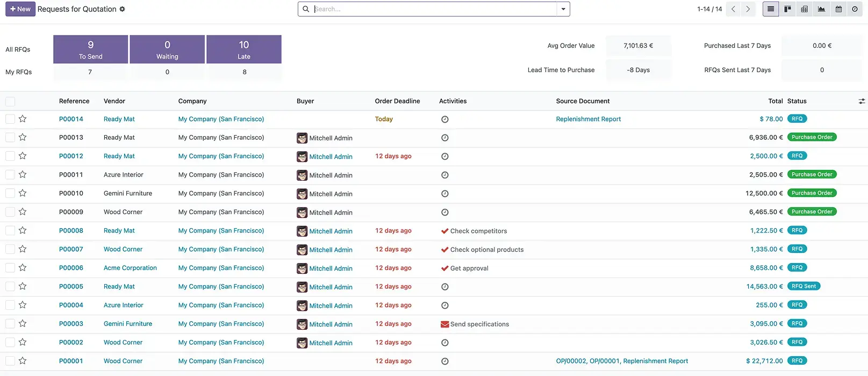Switch to Kanban view
The width and height of the screenshot is (868, 376).
click(787, 9)
